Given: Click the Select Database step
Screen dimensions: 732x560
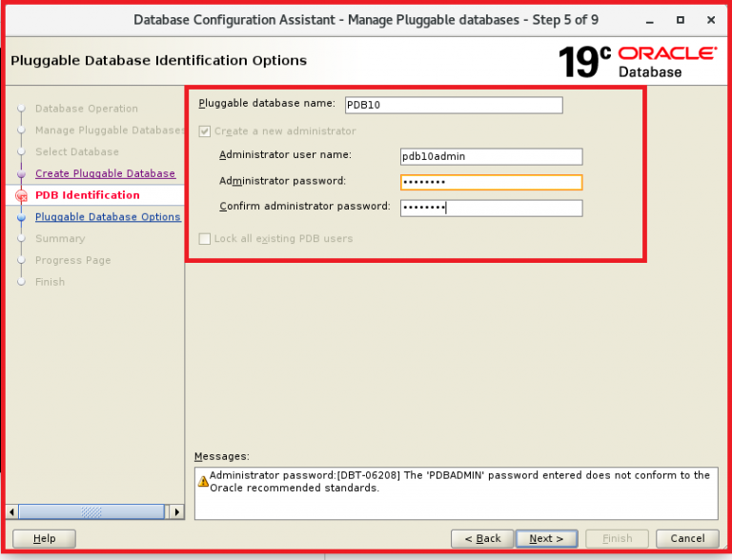Looking at the screenshot, I should coord(77,151).
